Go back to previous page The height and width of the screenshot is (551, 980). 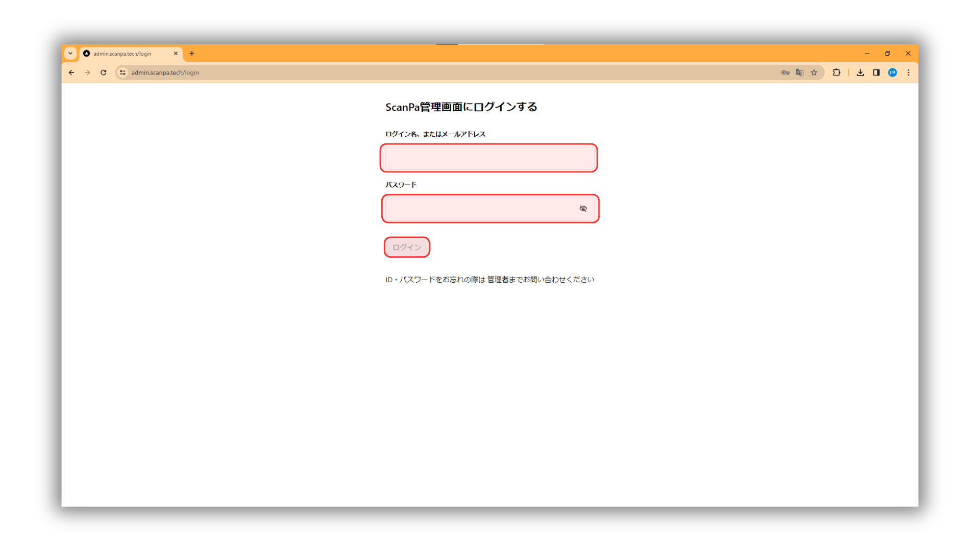pyautogui.click(x=71, y=72)
